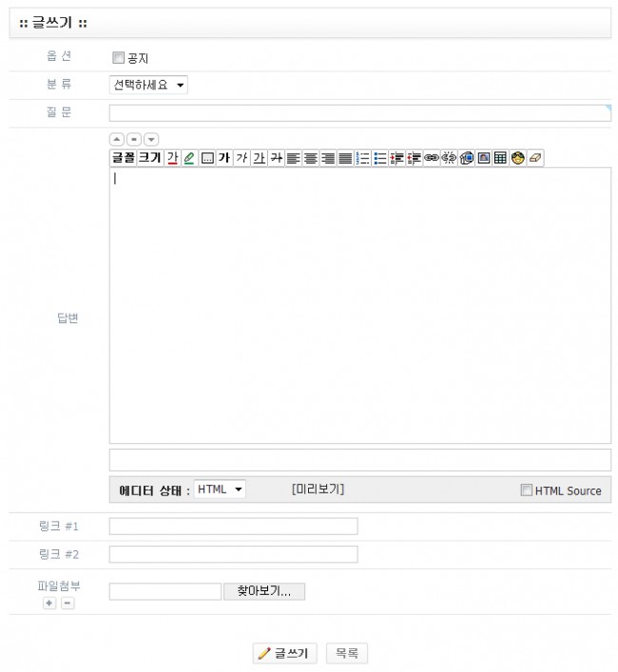Insert a table

pos(500,158)
